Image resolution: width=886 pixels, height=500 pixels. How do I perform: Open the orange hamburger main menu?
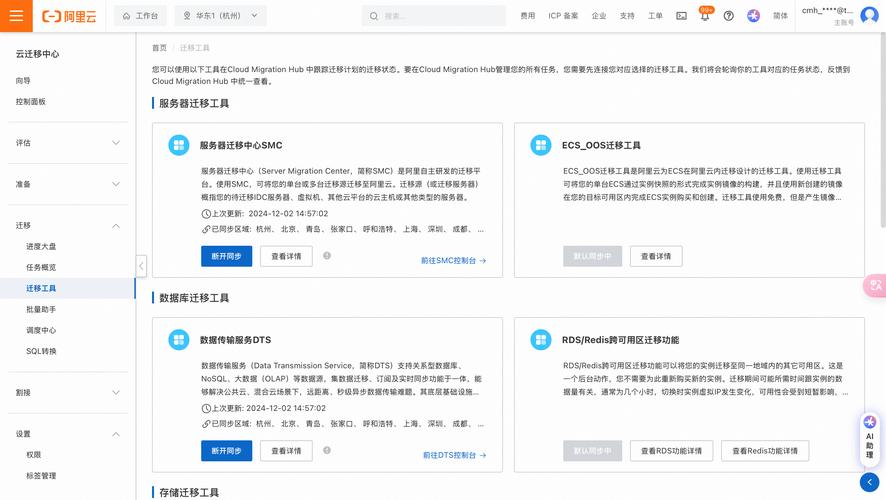click(16, 16)
